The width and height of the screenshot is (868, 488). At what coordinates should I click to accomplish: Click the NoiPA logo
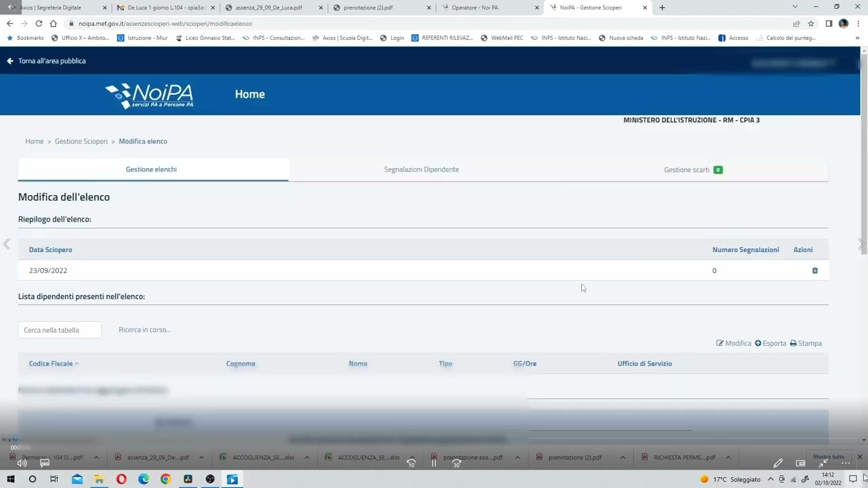149,96
